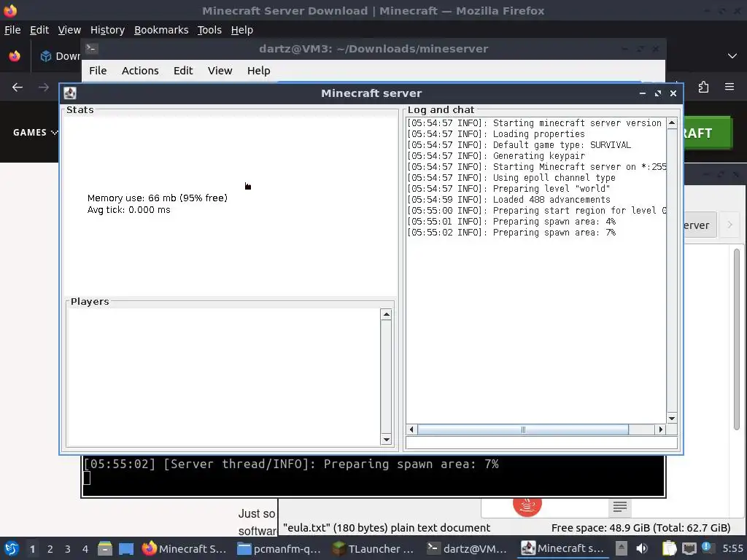Open Firefox extensions puzzle icon
Screen dimensions: 747x560
point(703,87)
